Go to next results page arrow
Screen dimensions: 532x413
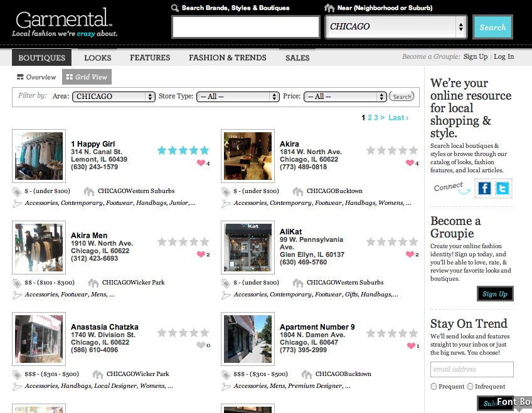pyautogui.click(x=383, y=118)
